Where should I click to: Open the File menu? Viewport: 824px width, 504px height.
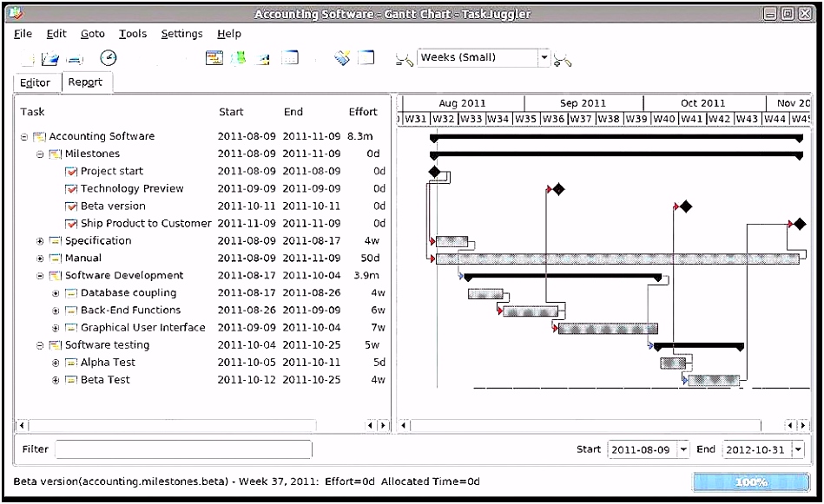tap(23, 34)
